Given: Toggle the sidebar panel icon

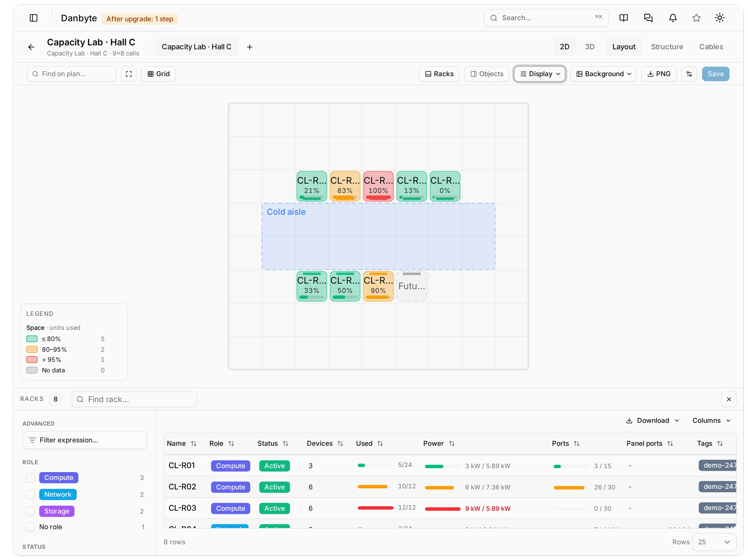Looking at the screenshot, I should pos(33,18).
